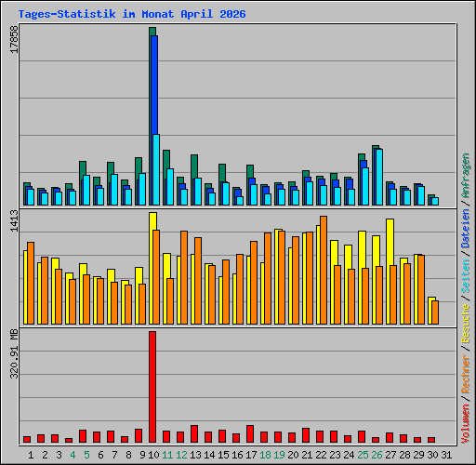Image resolution: width=476 pixels, height=465 pixels.
Task: Click the chart title 'Tages-Statistik im Monat April 2026'
Action: [x=132, y=14]
